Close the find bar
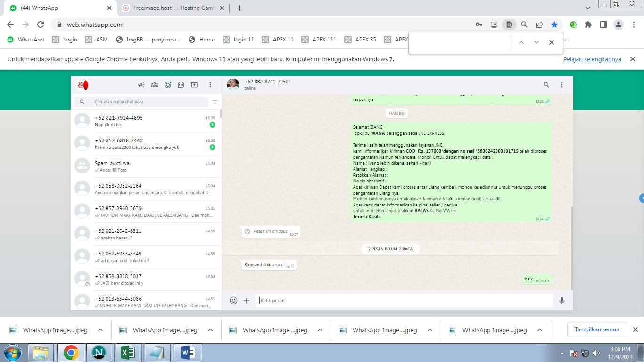 [x=552, y=42]
